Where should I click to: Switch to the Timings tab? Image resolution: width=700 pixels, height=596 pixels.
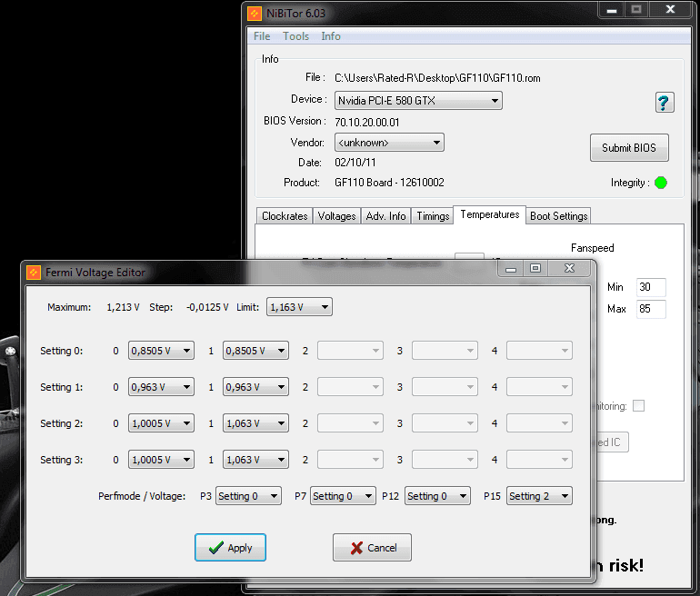pos(433,216)
